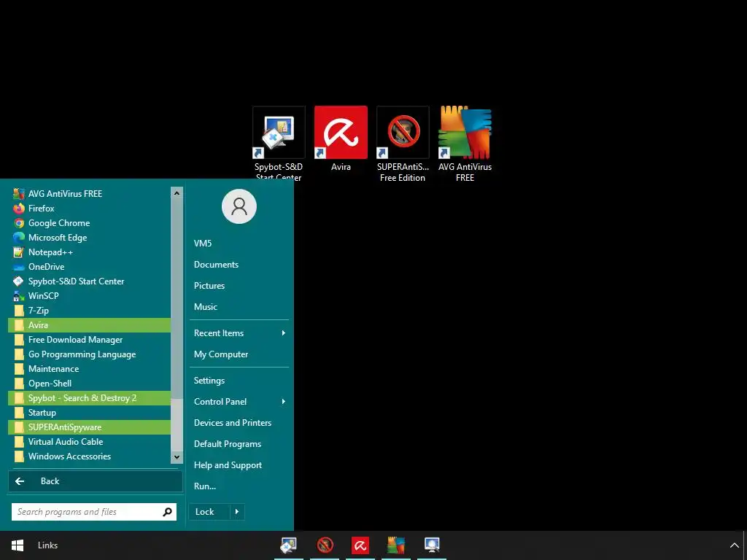Click the Google Chrome icon in program list
Viewport: 747px width, 560px height.
tap(18, 223)
